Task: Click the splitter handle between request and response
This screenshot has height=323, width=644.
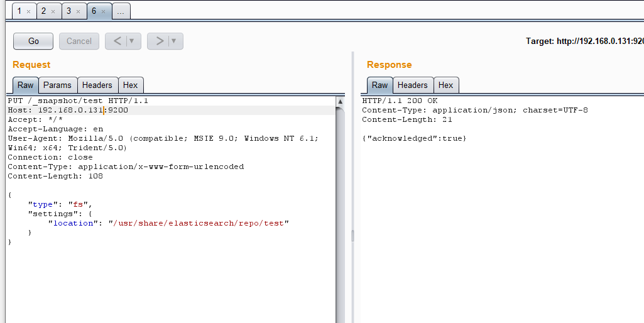Action: click(x=352, y=236)
